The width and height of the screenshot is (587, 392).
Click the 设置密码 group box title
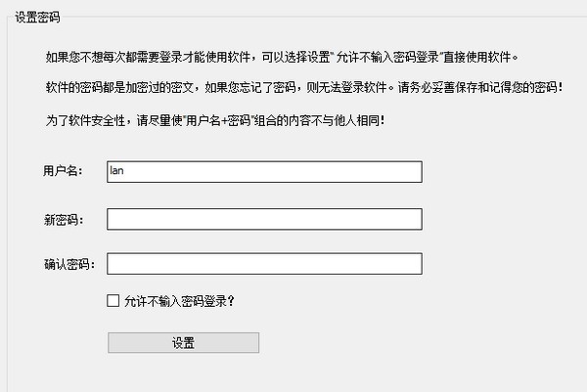38,17
